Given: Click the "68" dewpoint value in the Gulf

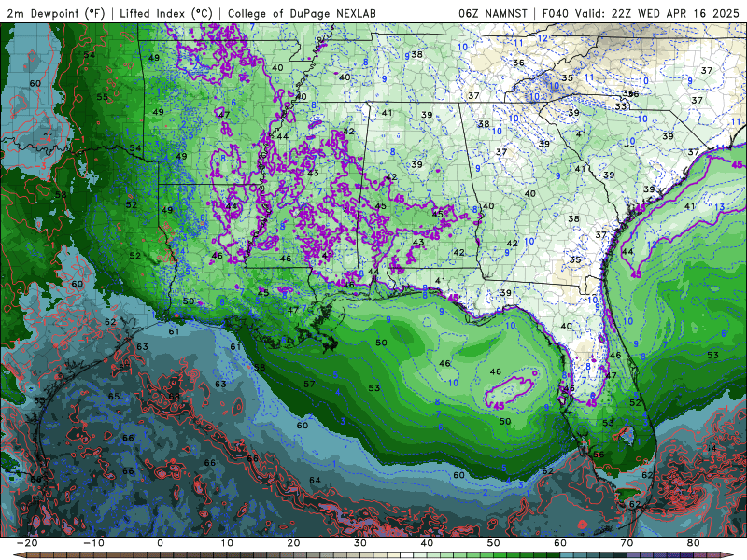Looking at the screenshot, I should [175, 396].
